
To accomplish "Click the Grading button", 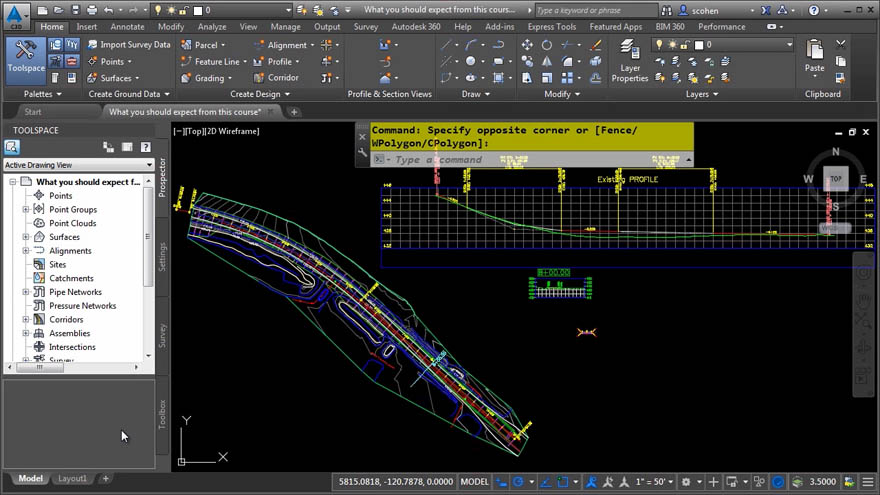I will tap(206, 78).
